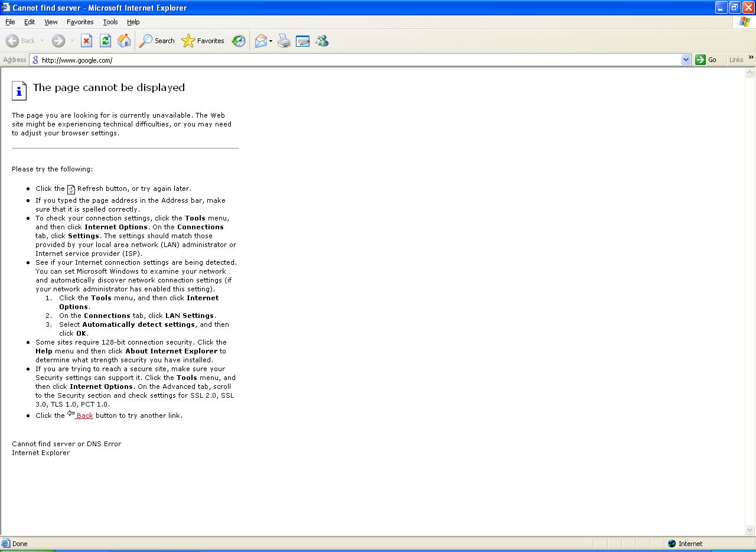Click 'Cannot find server or DNS Error' text
Screen dimensions: 756x552
66,444
